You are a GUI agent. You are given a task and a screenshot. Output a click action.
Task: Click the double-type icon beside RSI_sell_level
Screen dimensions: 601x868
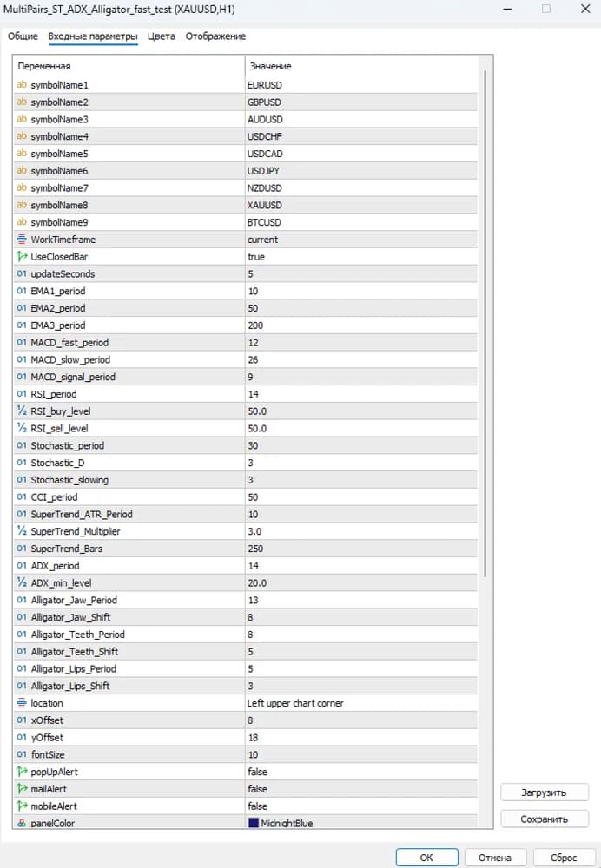[22, 428]
